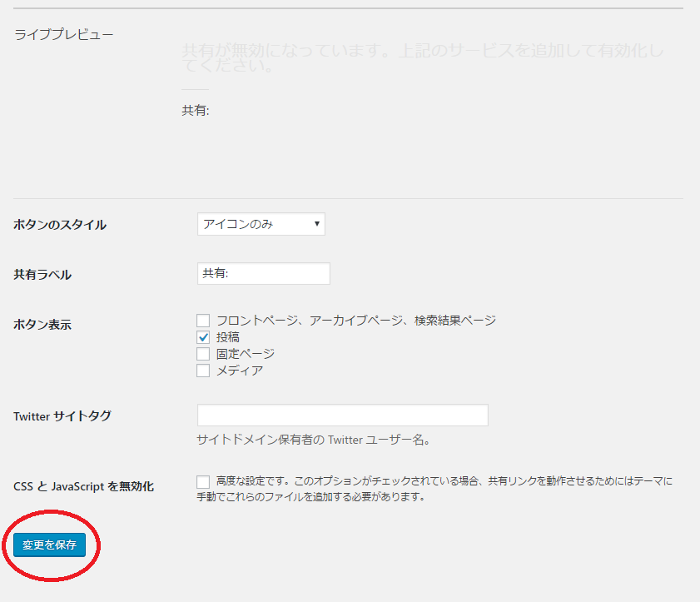
Task: Click the ボタン表示 section label
Action: (42, 325)
